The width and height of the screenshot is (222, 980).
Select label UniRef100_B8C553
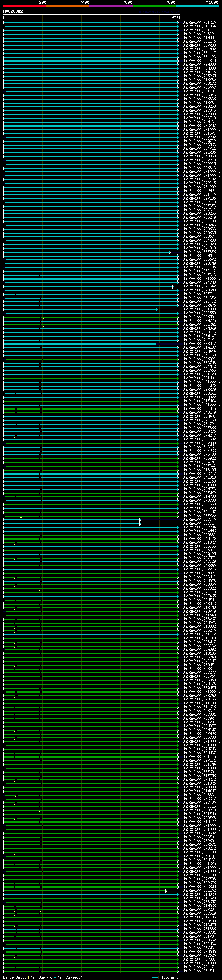coord(199,313)
